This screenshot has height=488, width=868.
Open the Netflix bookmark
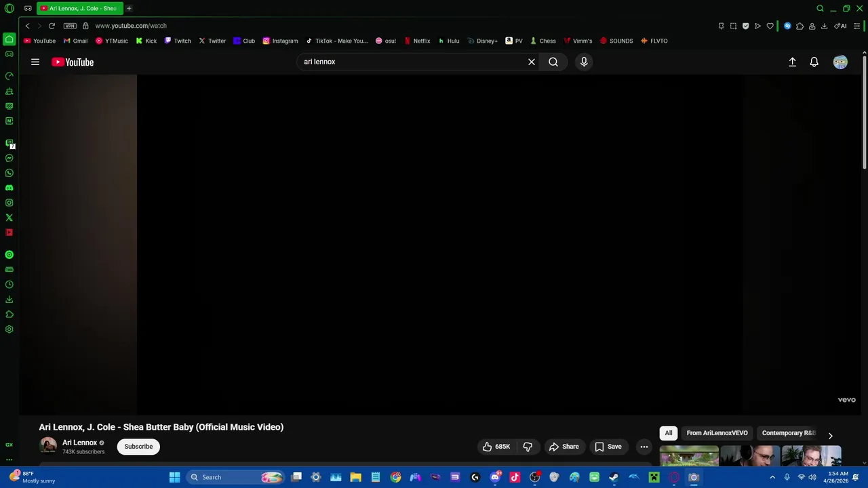point(417,41)
